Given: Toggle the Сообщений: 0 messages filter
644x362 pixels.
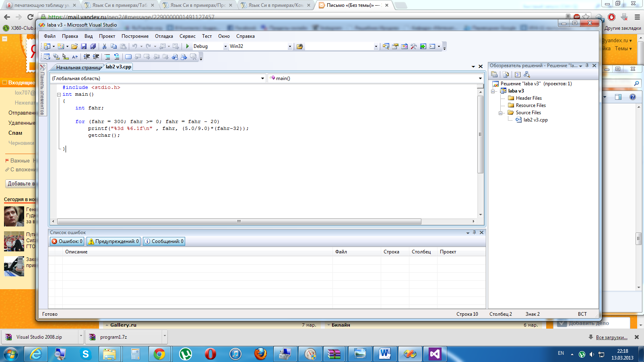Looking at the screenshot, I should coord(164,241).
